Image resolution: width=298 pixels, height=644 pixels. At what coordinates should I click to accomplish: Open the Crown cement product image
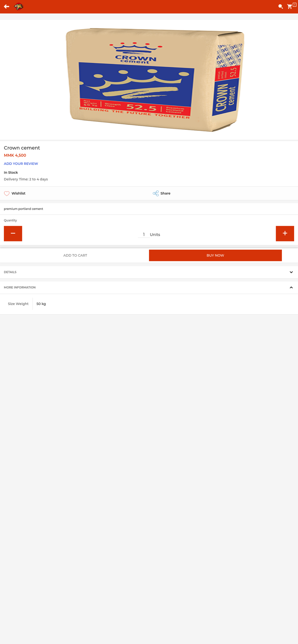(x=155, y=80)
